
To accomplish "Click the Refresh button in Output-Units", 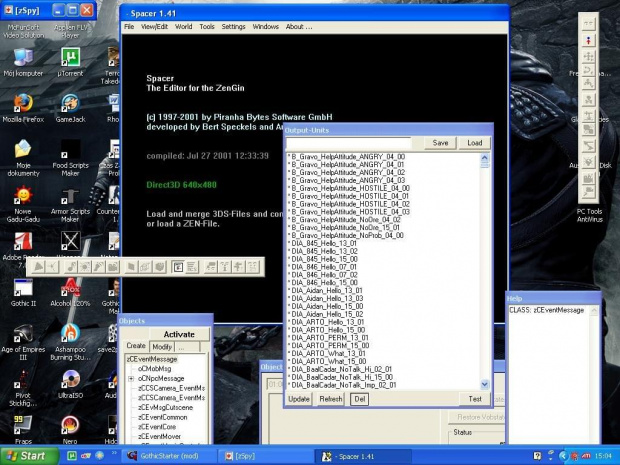I will (x=331, y=399).
